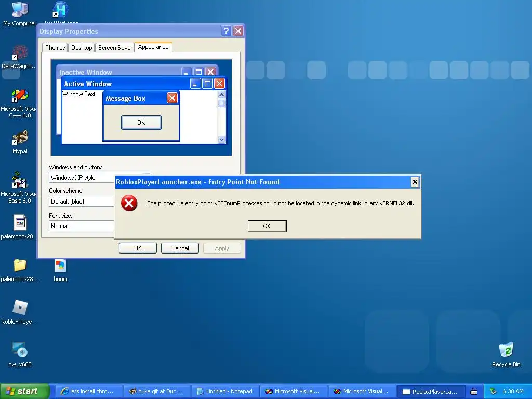
Task: Select the Appearance tab
Action: coord(153,47)
